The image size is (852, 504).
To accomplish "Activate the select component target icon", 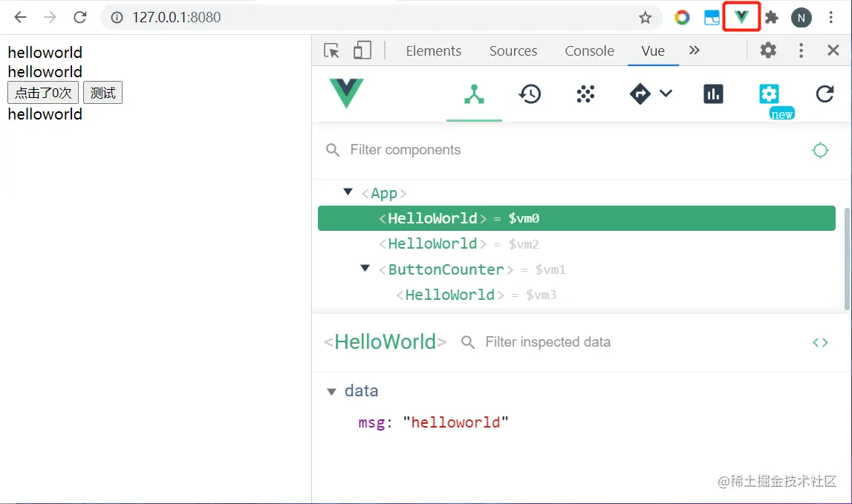I will (x=820, y=150).
